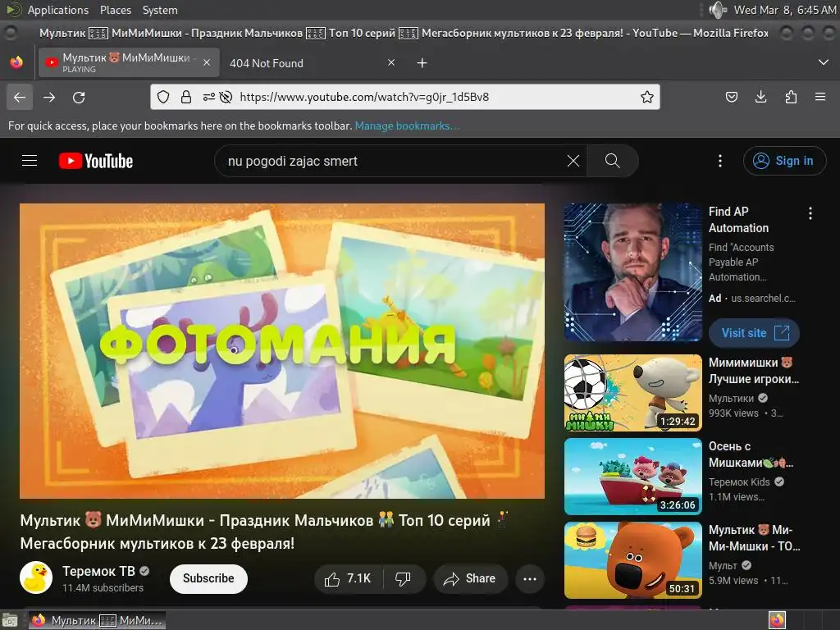Click the date and time clock
This screenshot has height=630, width=840.
click(784, 10)
